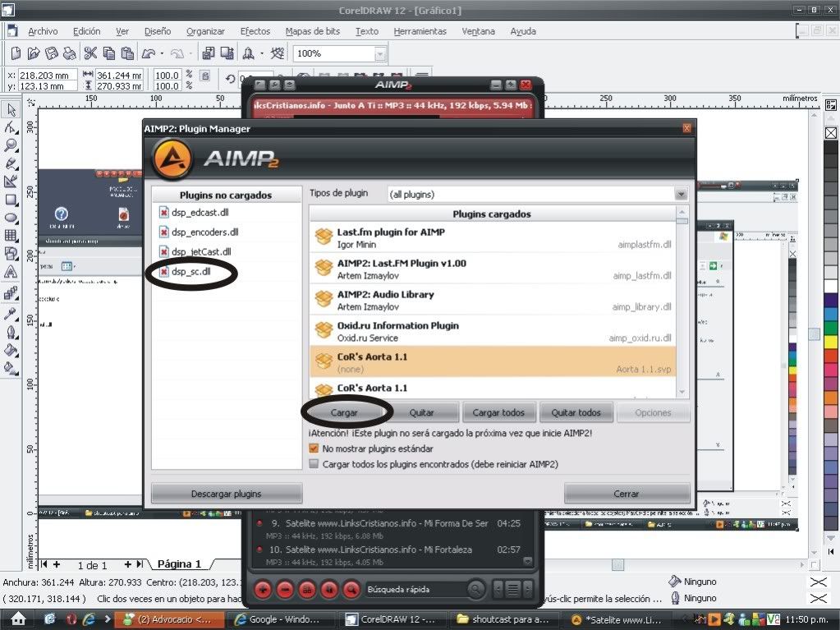Click the Descargar plugins button
This screenshot has height=630, width=840.
coord(227,494)
